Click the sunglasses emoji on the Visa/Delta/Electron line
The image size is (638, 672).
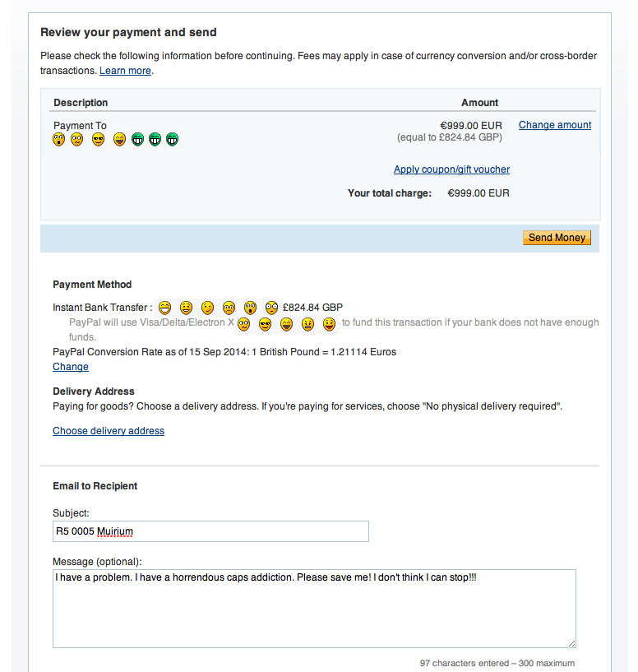coord(265,324)
